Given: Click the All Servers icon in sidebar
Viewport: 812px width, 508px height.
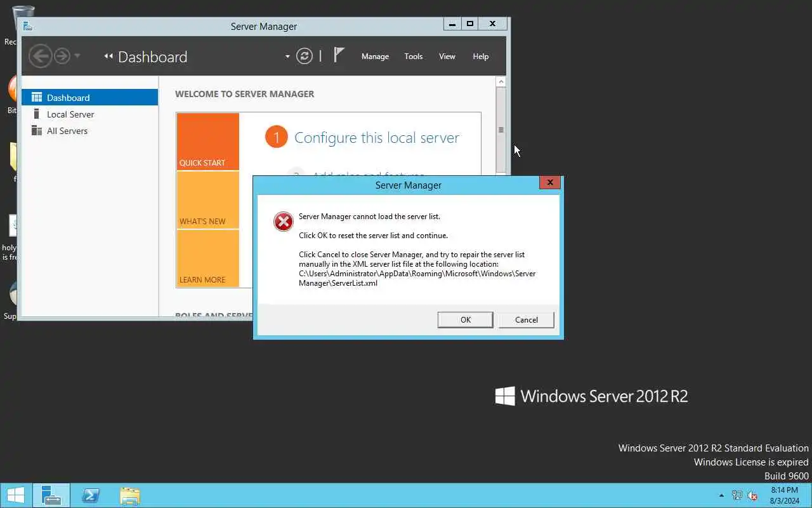Looking at the screenshot, I should [x=36, y=131].
